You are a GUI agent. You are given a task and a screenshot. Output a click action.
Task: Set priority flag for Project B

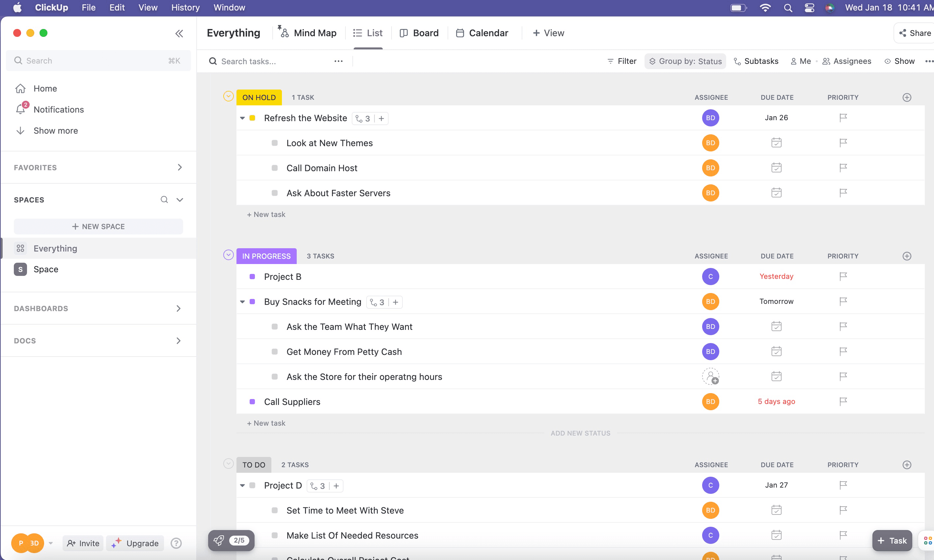point(843,276)
